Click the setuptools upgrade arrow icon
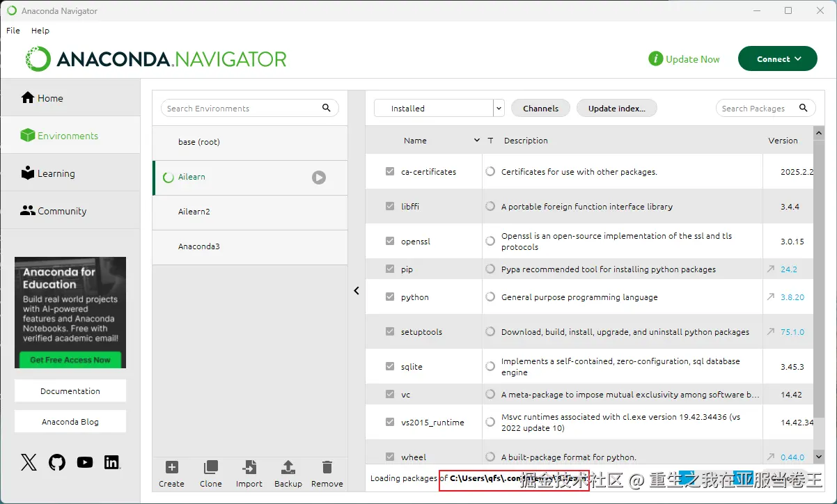Viewport: 837px width, 504px height. click(771, 331)
